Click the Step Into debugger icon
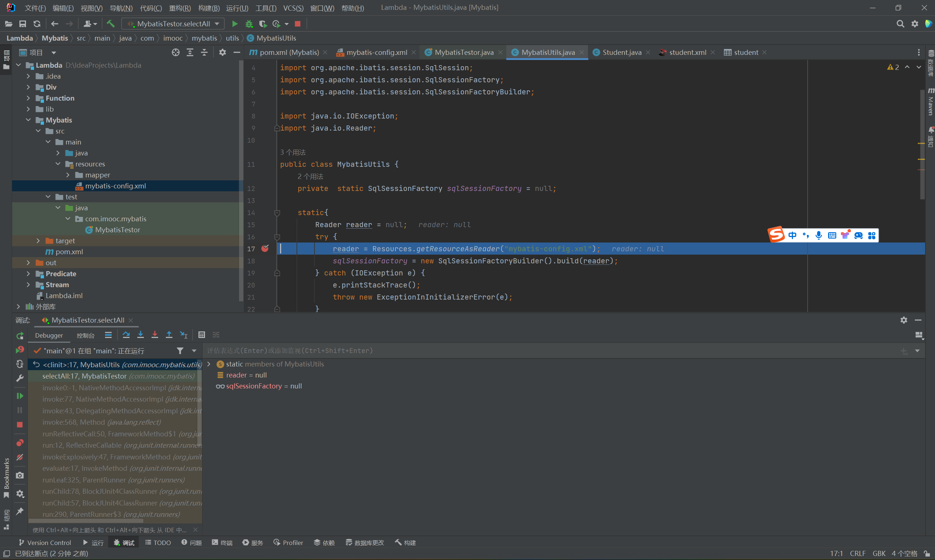935x560 pixels. click(x=141, y=335)
